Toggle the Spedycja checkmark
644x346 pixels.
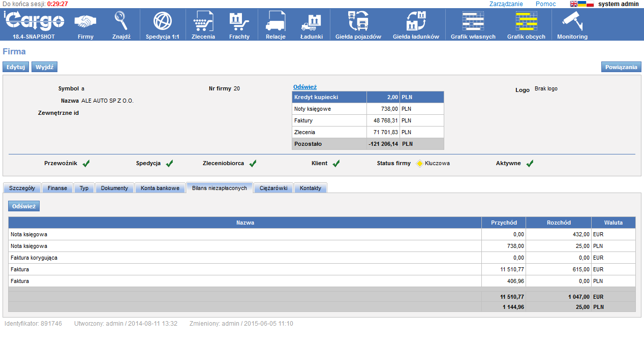(x=170, y=164)
